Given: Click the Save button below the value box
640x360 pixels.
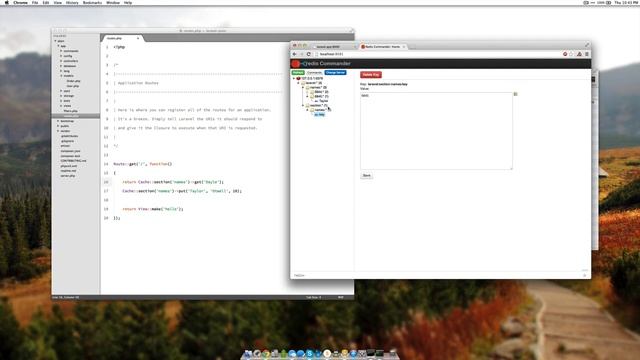Looking at the screenshot, I should [x=367, y=176].
